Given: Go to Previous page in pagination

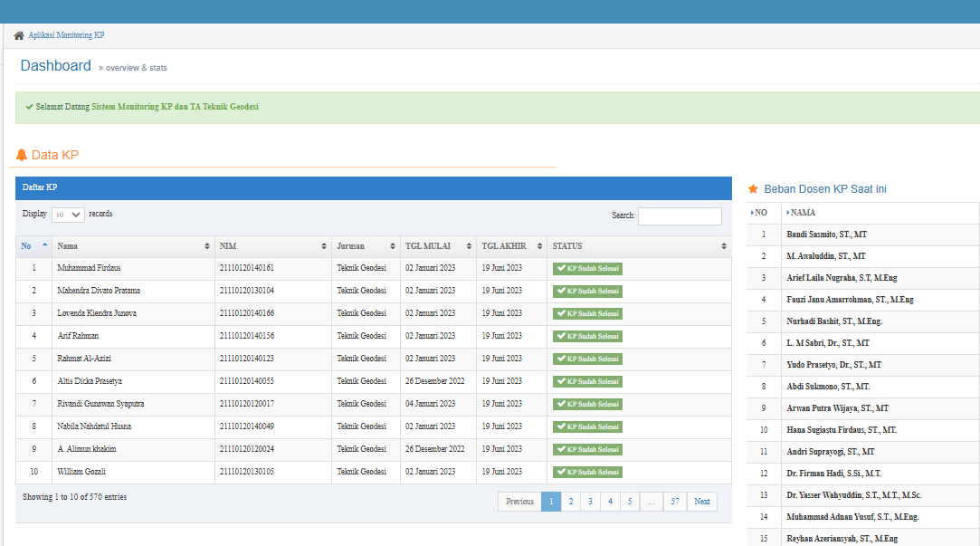Looking at the screenshot, I should (x=519, y=502).
